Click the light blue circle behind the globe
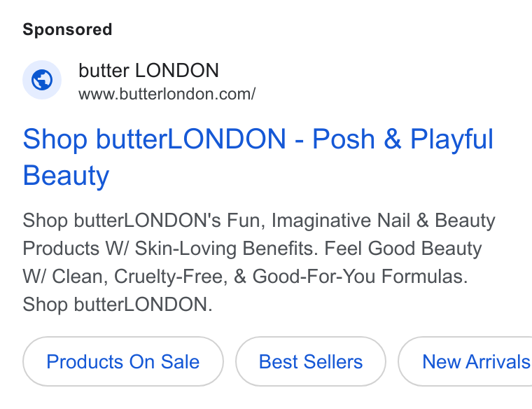532x409 pixels. [42, 80]
